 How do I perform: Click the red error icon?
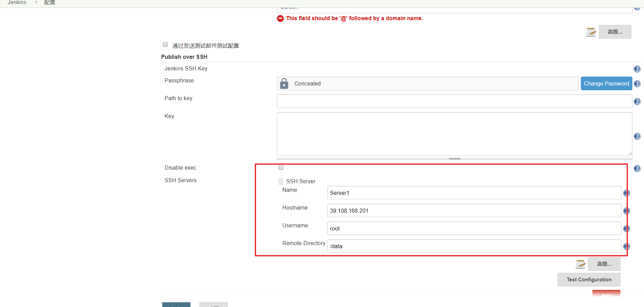tap(280, 18)
